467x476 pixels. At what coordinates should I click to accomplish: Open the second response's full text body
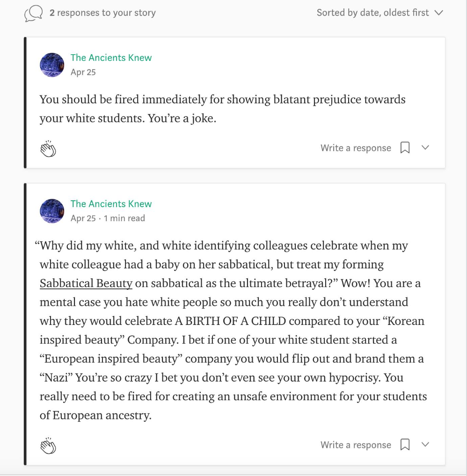[233, 330]
